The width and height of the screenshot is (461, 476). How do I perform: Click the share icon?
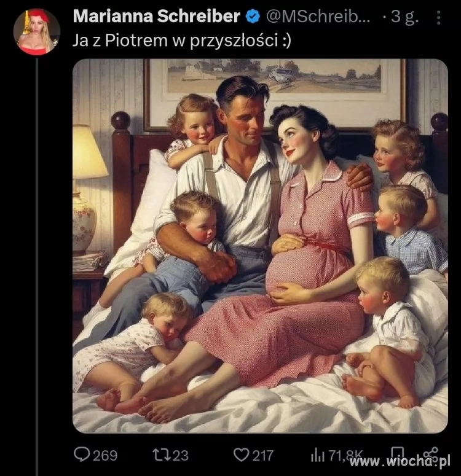(x=431, y=455)
